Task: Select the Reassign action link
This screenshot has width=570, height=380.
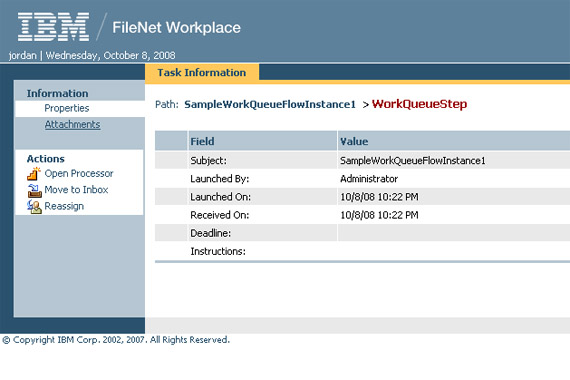Action: point(64,206)
